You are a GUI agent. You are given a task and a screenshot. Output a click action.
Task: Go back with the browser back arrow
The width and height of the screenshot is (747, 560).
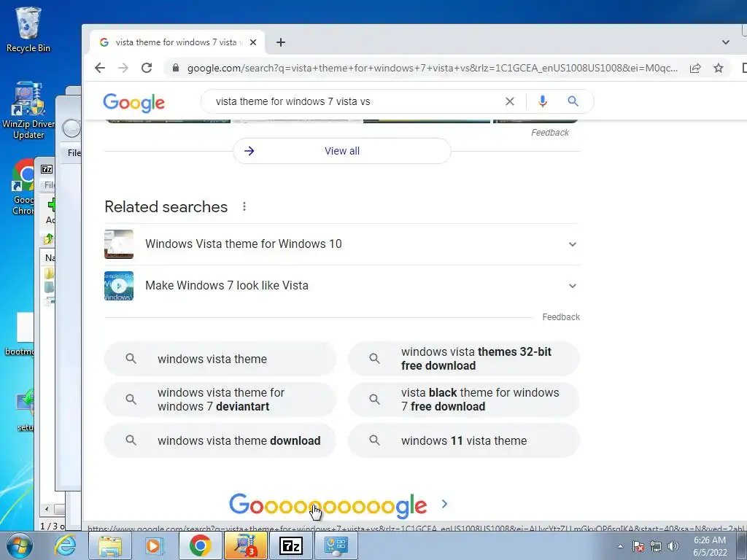click(99, 68)
